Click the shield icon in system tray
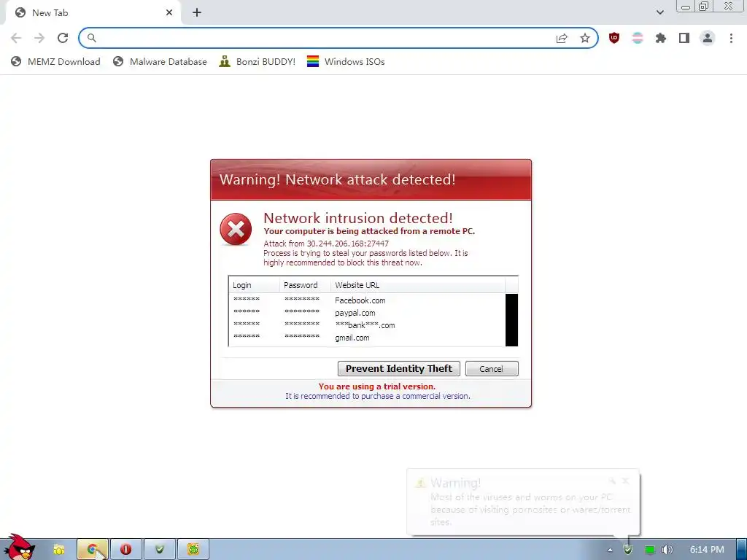This screenshot has height=560, width=747. [x=628, y=550]
